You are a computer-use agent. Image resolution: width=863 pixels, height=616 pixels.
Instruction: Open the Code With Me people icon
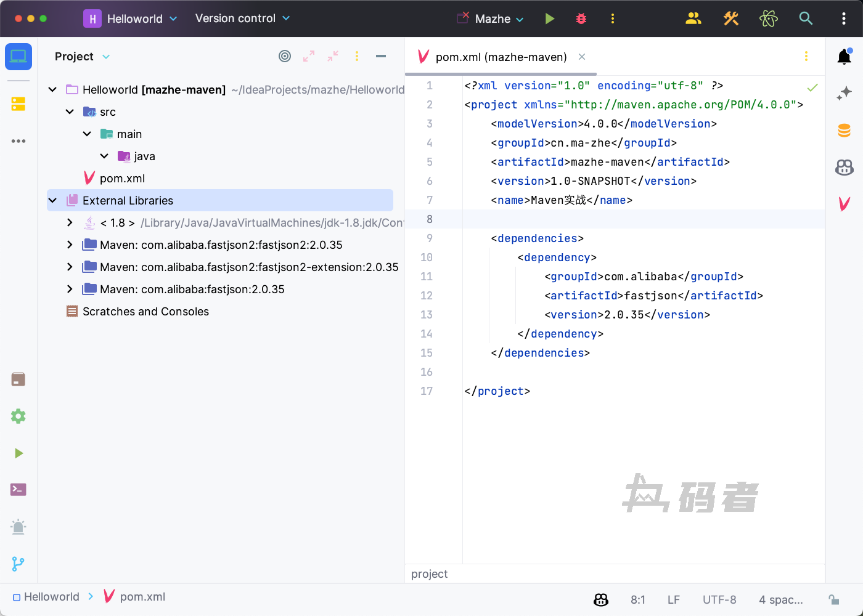tap(693, 18)
